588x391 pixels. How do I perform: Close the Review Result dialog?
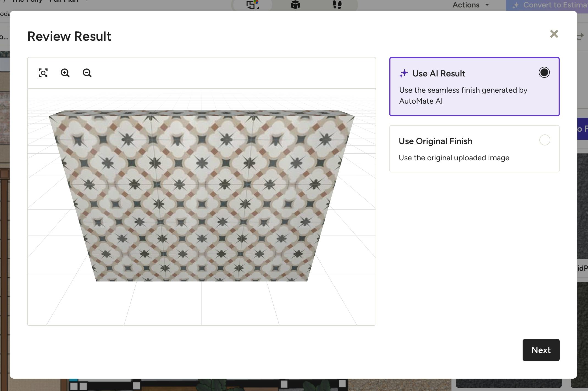pos(554,34)
